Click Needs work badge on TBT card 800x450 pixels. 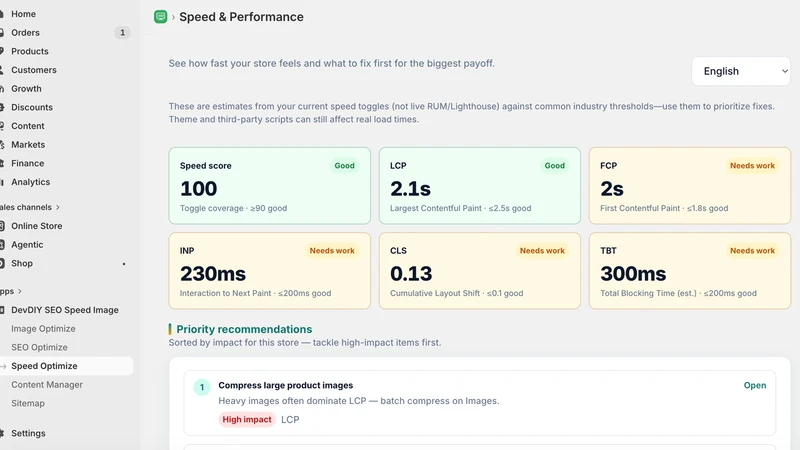pos(752,251)
